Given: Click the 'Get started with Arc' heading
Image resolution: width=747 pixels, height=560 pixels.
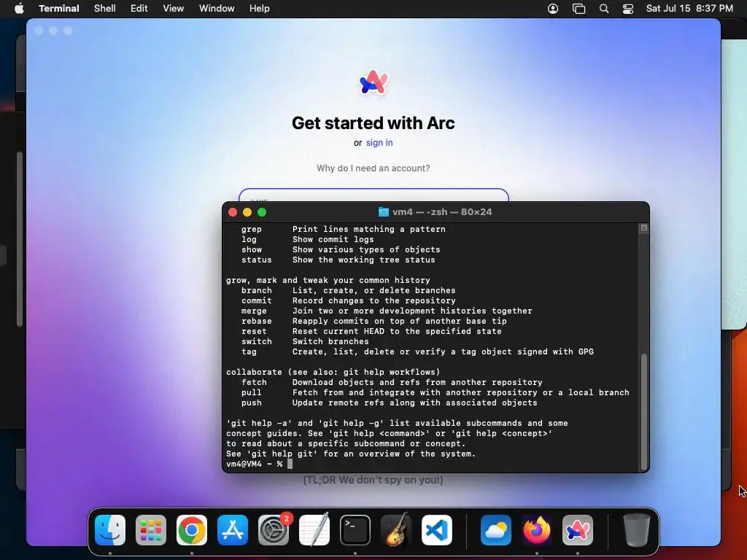Looking at the screenshot, I should (x=373, y=122).
